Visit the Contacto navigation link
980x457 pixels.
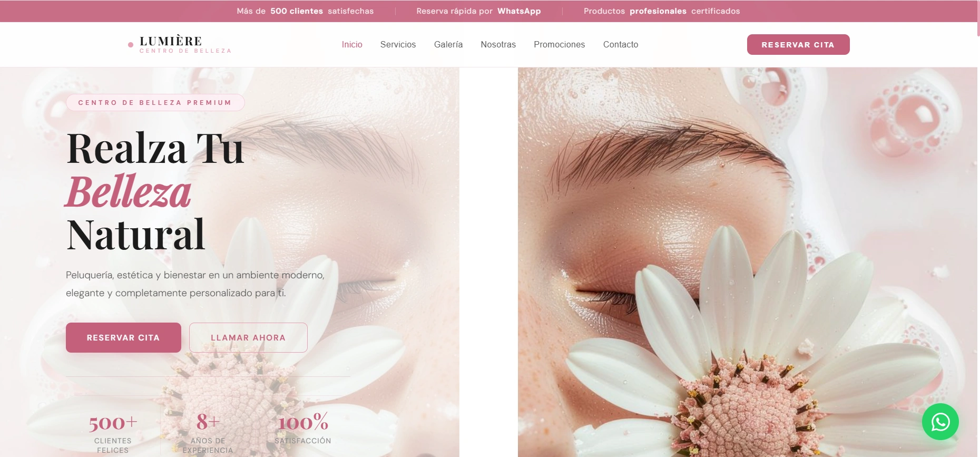[621, 45]
